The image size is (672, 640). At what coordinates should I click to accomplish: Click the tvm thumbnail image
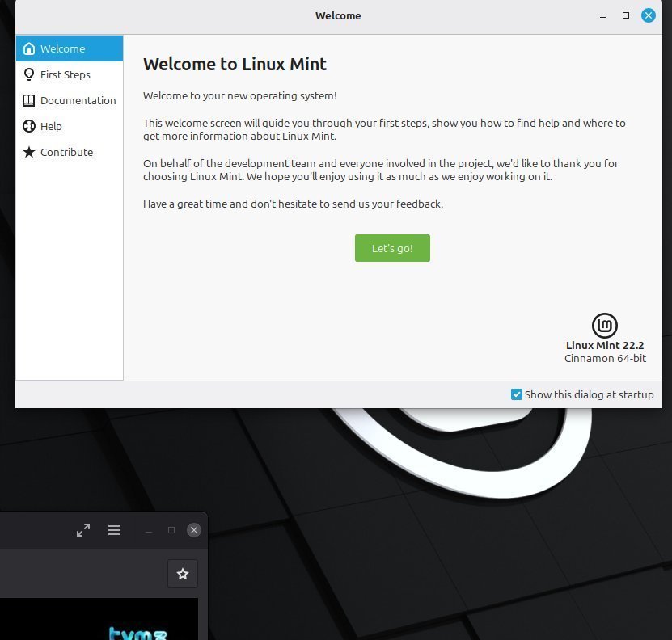[x=137, y=632]
